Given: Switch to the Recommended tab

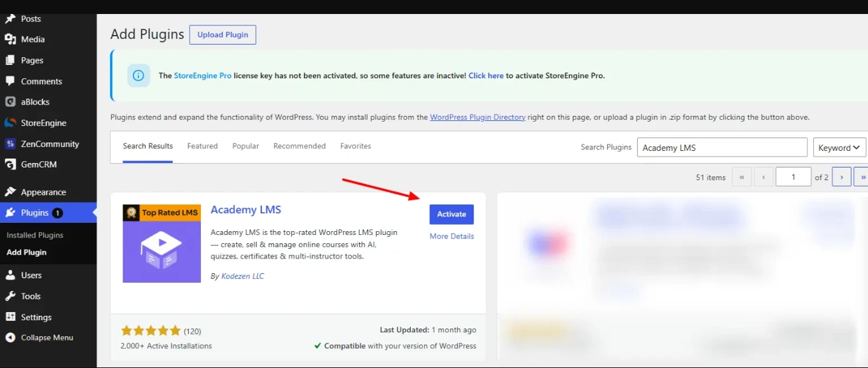Looking at the screenshot, I should (x=300, y=146).
